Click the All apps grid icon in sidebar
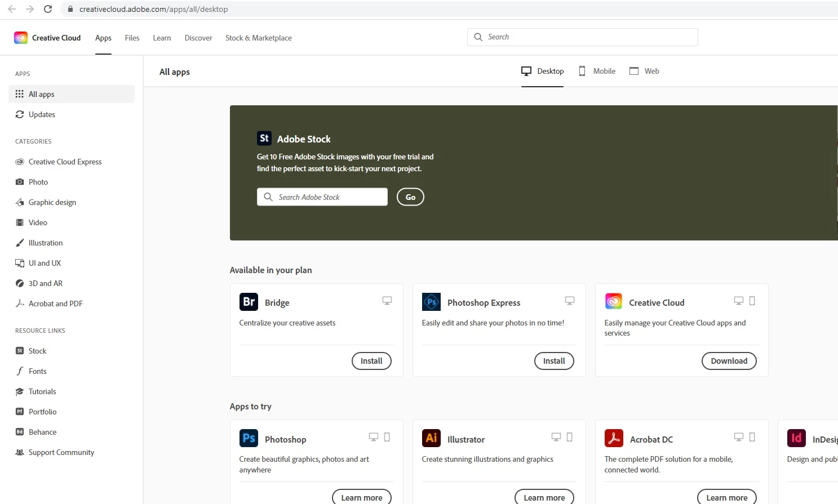 click(20, 94)
